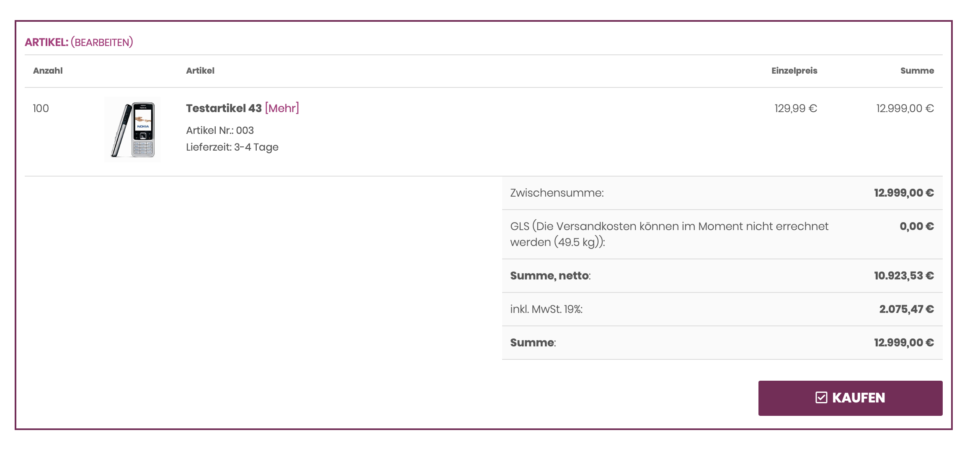Click the checkmark icon on the KAUFEN button
This screenshot has width=980, height=456.
pos(821,397)
